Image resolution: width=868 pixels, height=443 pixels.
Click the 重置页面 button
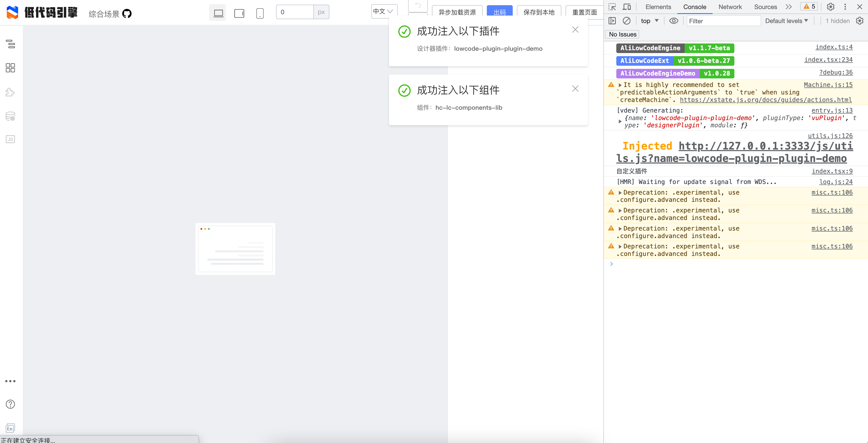[x=584, y=12]
